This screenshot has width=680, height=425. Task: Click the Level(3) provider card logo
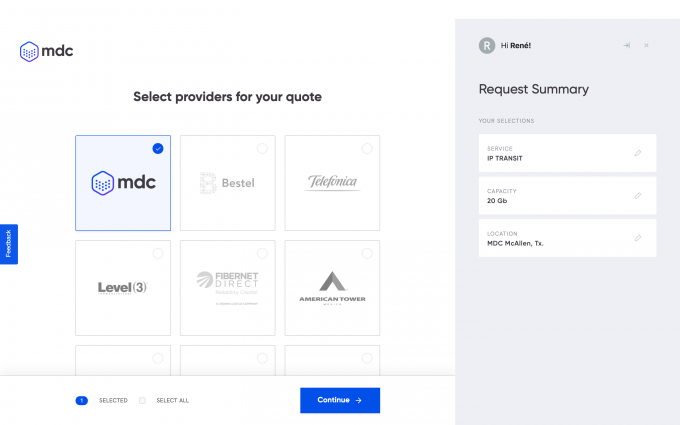point(123,288)
